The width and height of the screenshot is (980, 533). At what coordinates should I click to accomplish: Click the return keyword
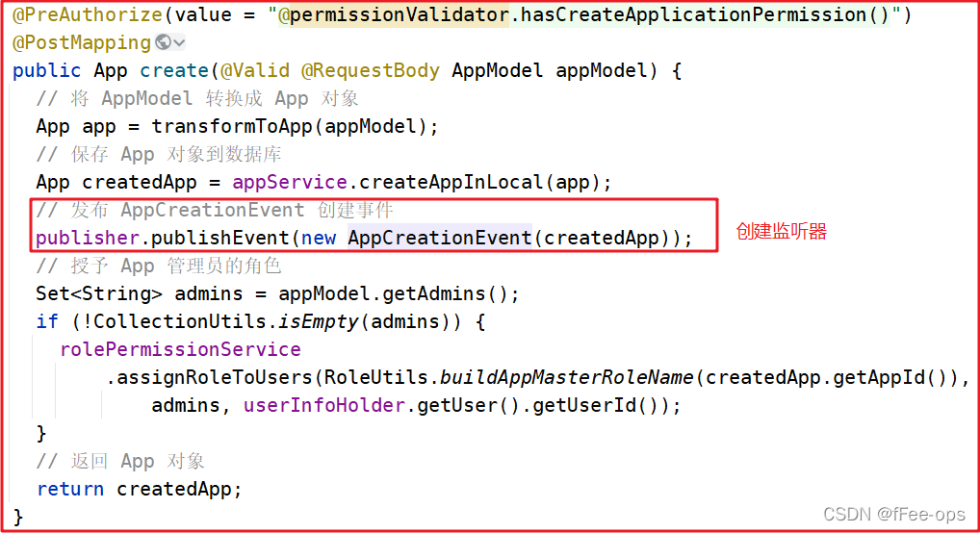pos(70,489)
